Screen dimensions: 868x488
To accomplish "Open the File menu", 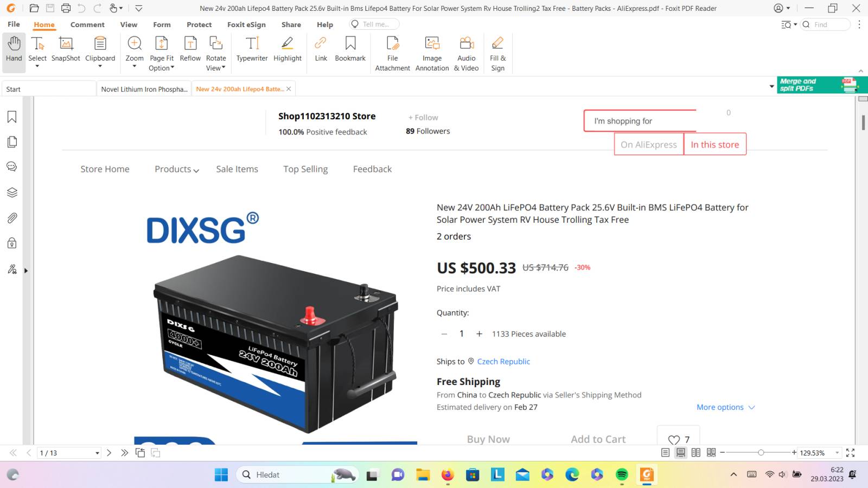I will [x=14, y=24].
